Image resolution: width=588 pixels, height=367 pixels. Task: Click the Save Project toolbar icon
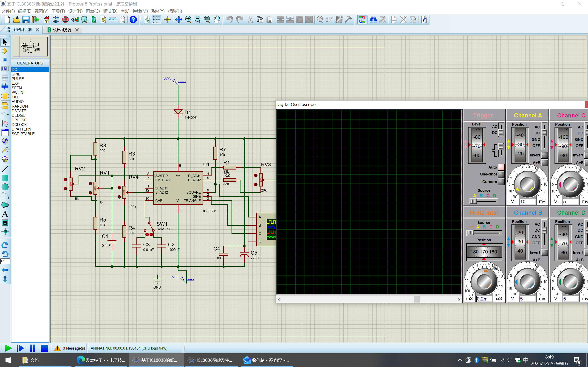pyautogui.click(x=26, y=19)
